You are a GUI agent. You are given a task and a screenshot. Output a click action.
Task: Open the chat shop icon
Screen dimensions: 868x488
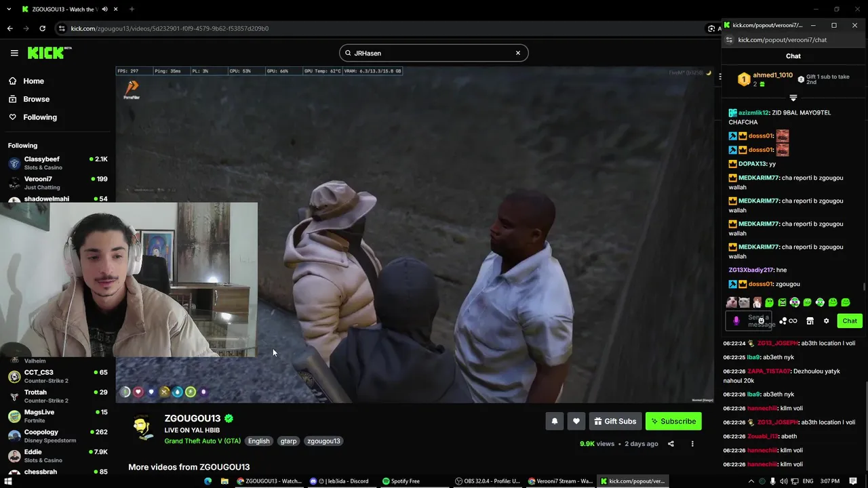coord(810,321)
